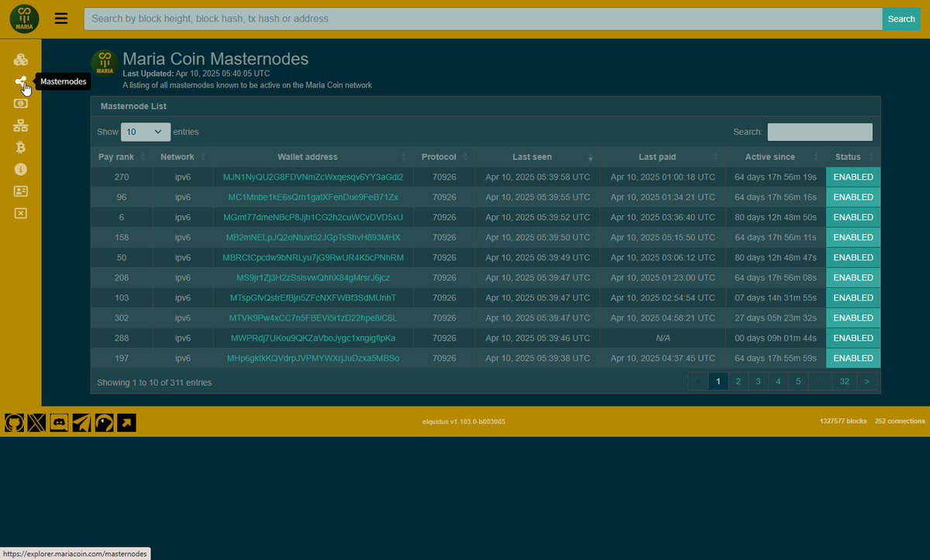Open wallet address MB2mNELpJQ2oNtuvt52JGpTsShvH893MHX
Screen dimensions: 930x560
tap(313, 237)
